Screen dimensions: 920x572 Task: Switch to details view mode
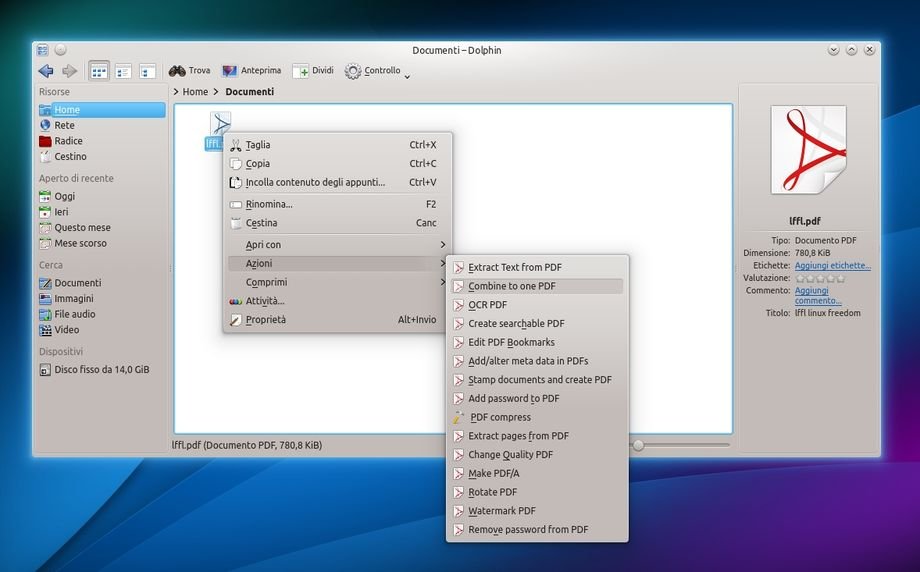point(147,71)
